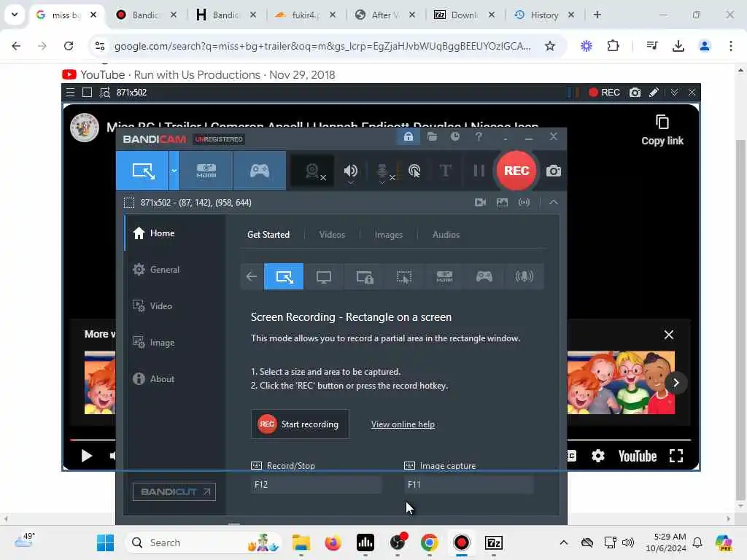The width and height of the screenshot is (747, 560).
Task: Select audio only recording mode icon
Action: (524, 276)
